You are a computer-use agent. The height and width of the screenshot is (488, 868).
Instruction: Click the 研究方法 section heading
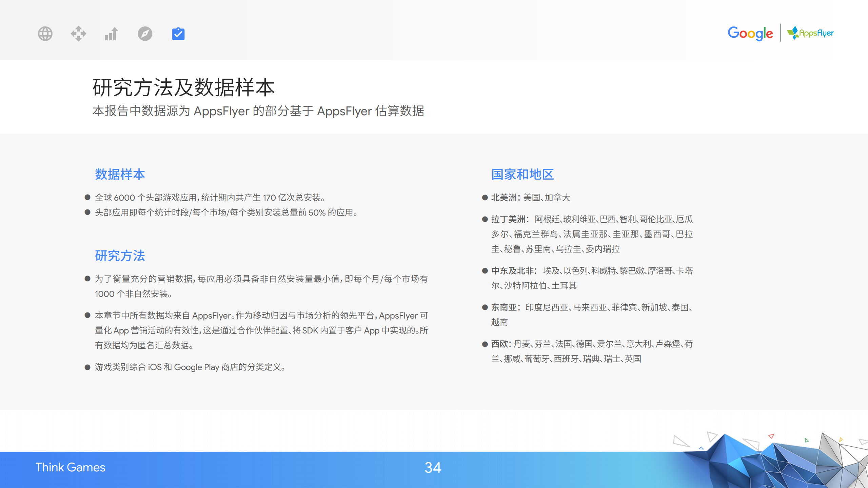(x=120, y=256)
